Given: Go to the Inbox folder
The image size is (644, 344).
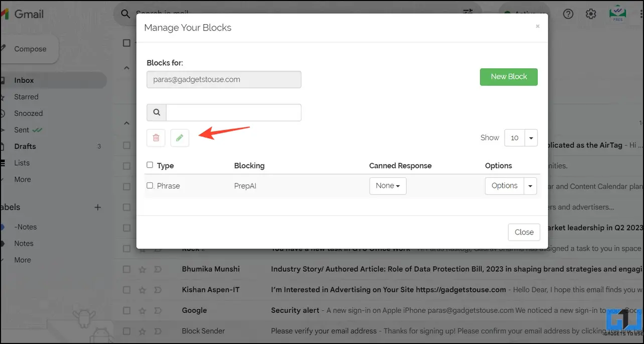Looking at the screenshot, I should click(24, 80).
